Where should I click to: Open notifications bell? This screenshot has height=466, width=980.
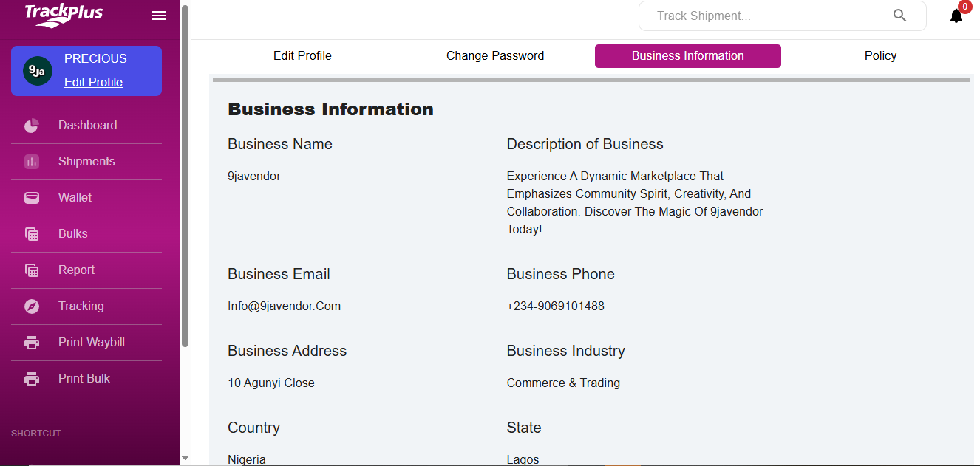tap(956, 16)
